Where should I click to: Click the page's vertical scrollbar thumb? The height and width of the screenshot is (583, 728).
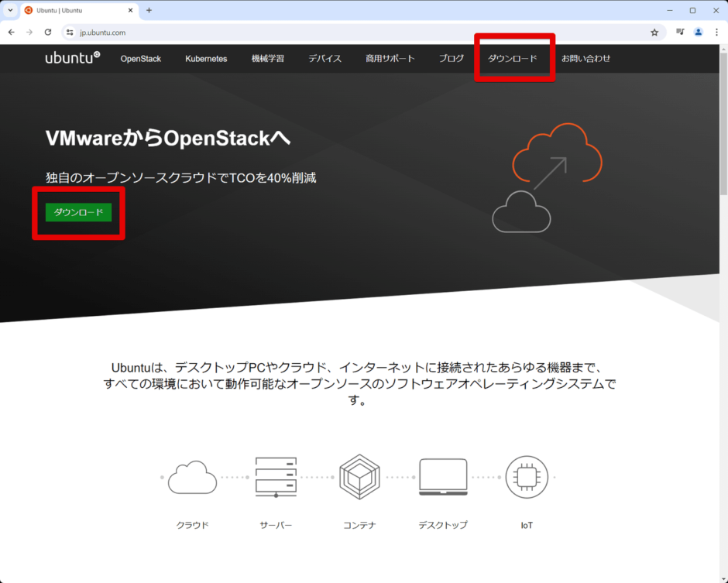tap(723, 123)
